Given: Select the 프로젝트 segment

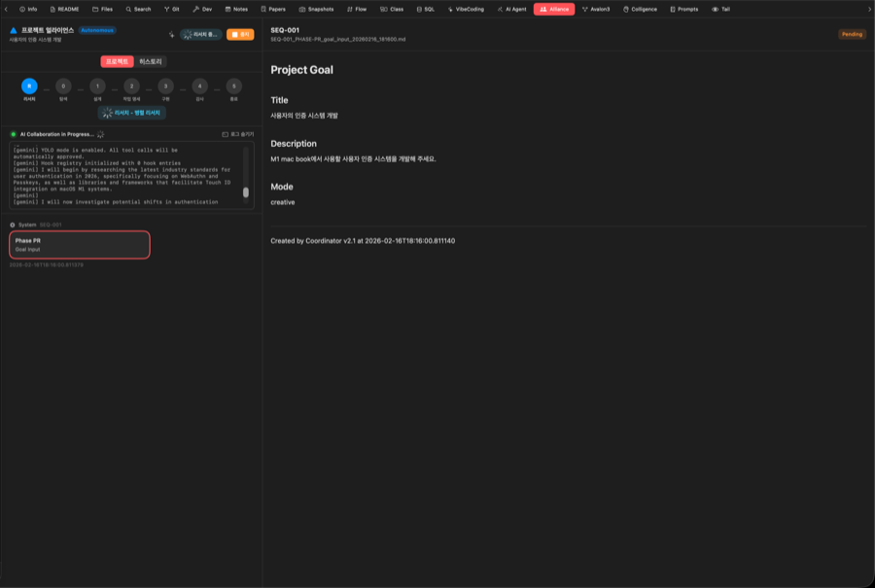Looking at the screenshot, I should (117, 61).
